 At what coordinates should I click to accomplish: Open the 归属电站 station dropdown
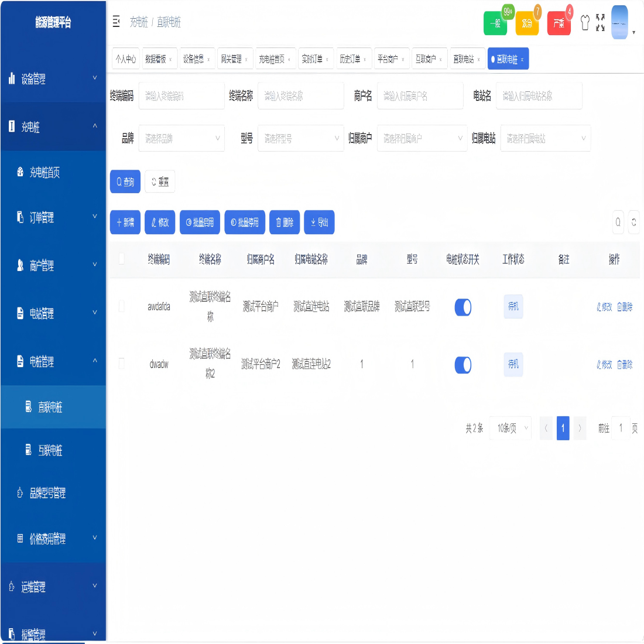[x=545, y=139]
